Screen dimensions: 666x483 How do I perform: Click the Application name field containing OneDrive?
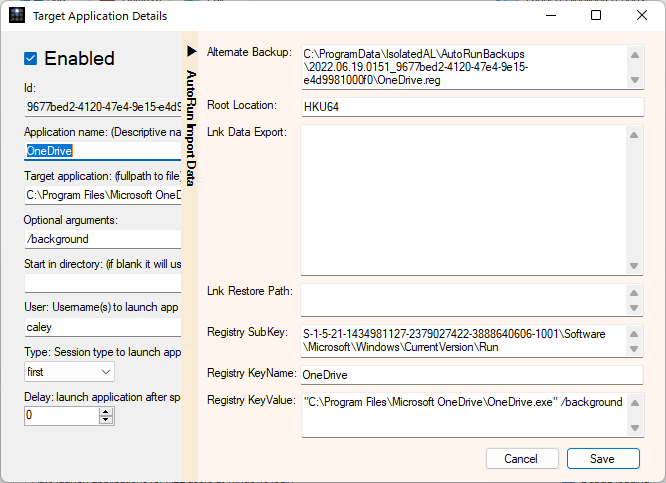point(103,151)
